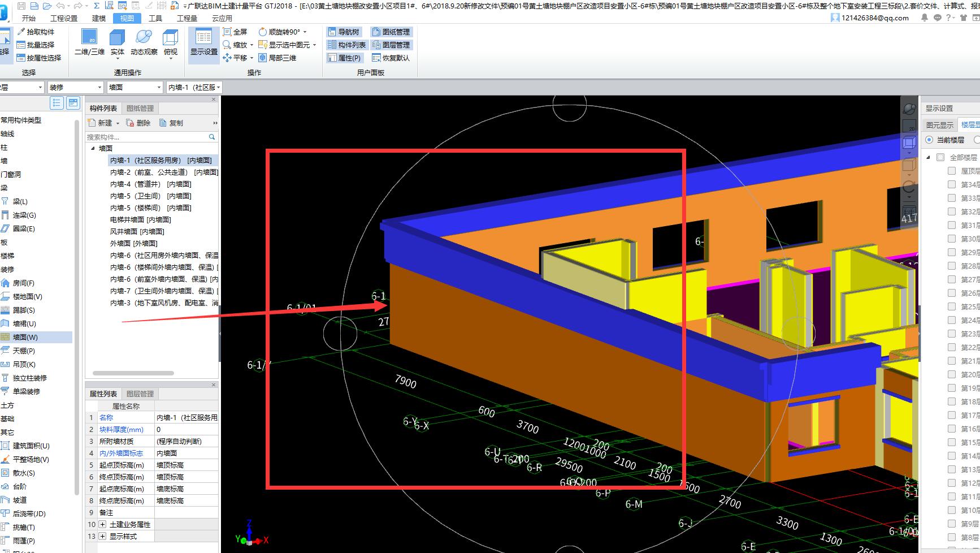Switch to 图元显示 tab
980x553 pixels.
click(x=939, y=125)
